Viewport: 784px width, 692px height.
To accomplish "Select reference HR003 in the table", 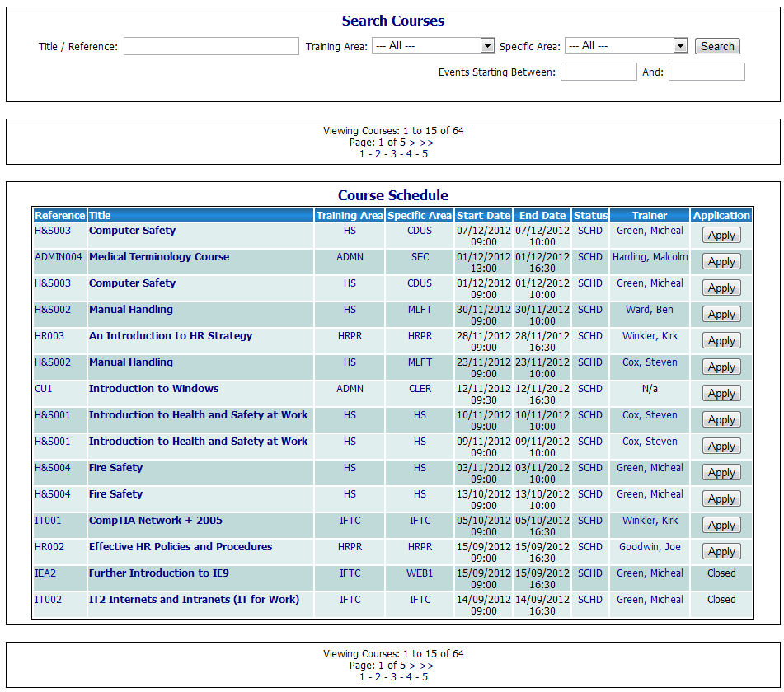I will pos(49,336).
